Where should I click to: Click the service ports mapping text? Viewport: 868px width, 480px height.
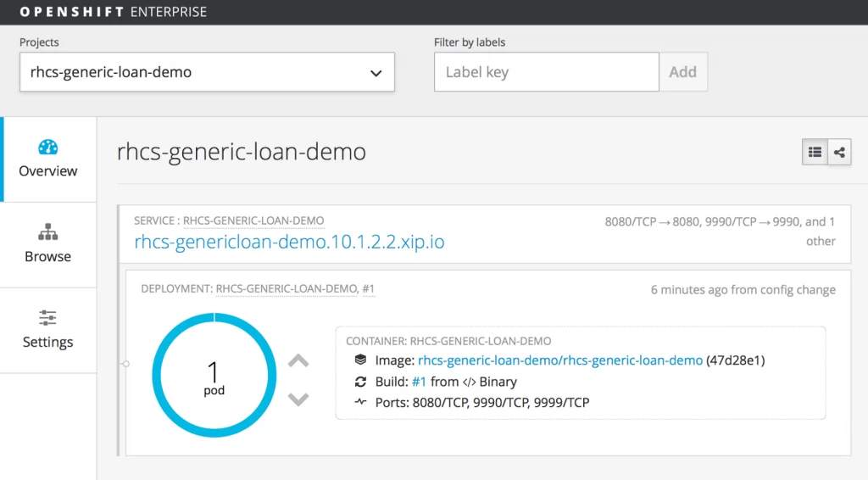(x=720, y=232)
